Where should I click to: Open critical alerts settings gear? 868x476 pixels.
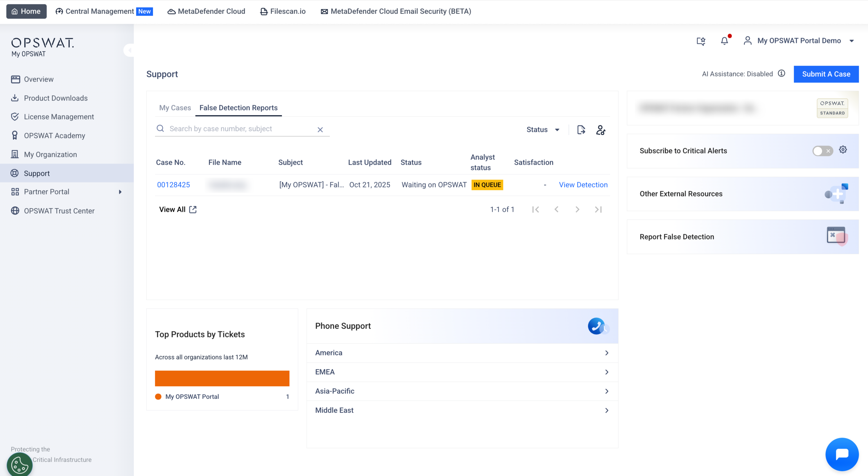[x=843, y=150]
